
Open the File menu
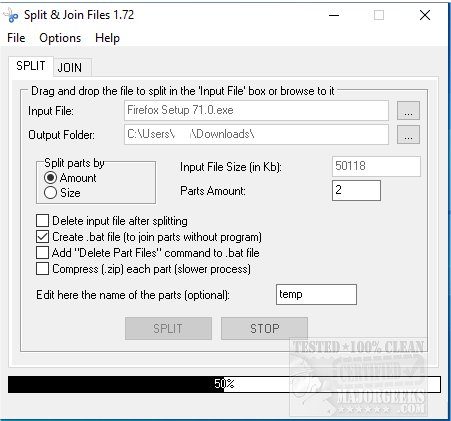click(16, 38)
